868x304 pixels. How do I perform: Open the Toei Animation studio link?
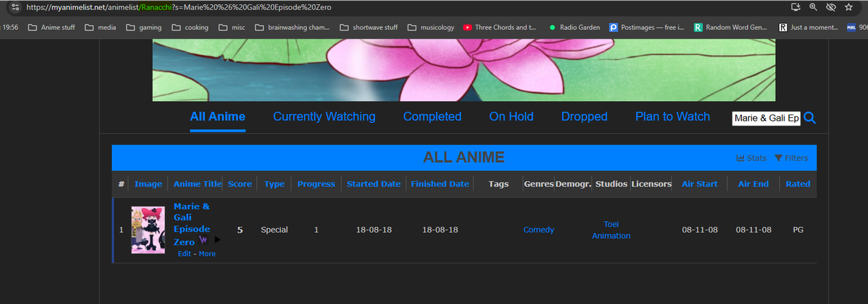(611, 230)
